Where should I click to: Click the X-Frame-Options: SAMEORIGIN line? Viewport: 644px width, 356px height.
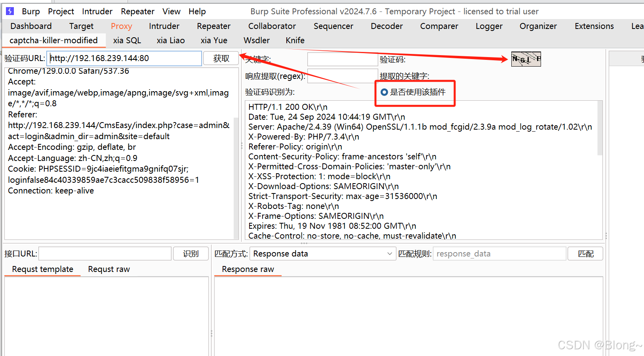pos(316,216)
